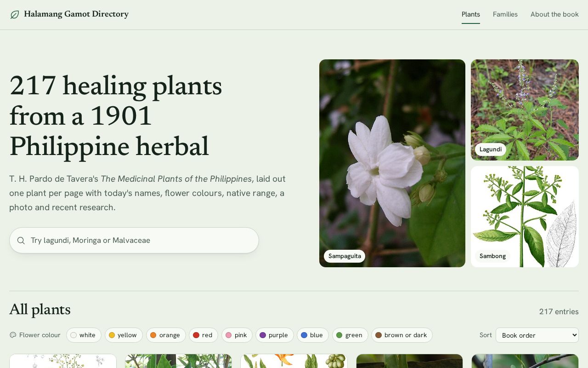Click the '217 entries' count text

click(559, 312)
